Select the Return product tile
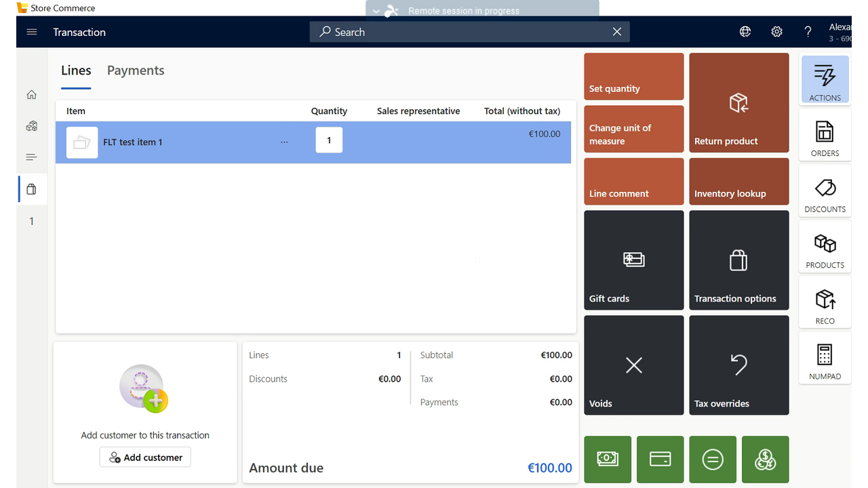This screenshot has height=488, width=868. pyautogui.click(x=739, y=103)
